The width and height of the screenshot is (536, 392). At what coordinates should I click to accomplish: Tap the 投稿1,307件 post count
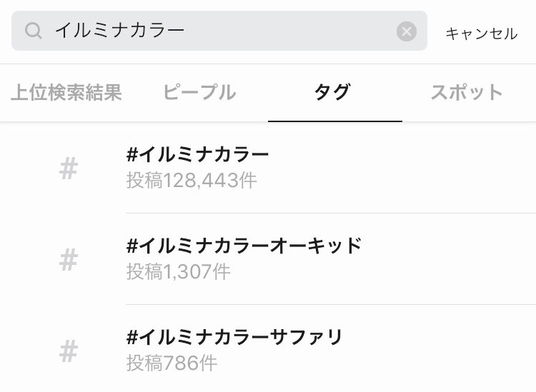(179, 272)
